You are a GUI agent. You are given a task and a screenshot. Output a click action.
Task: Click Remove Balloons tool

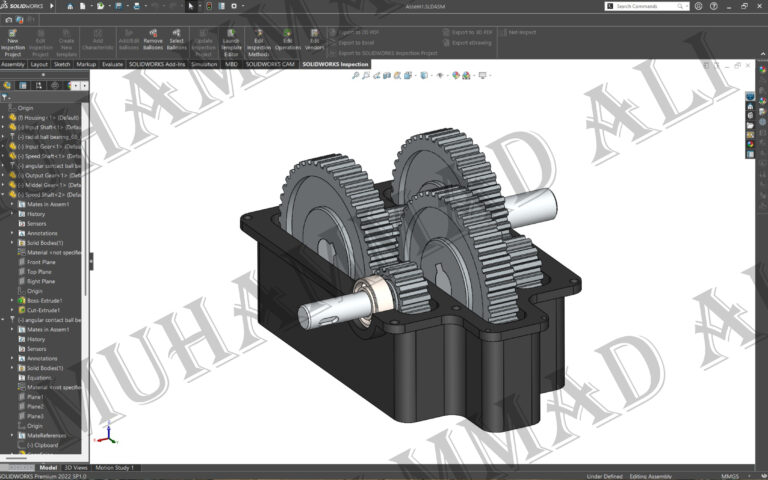[x=153, y=43]
